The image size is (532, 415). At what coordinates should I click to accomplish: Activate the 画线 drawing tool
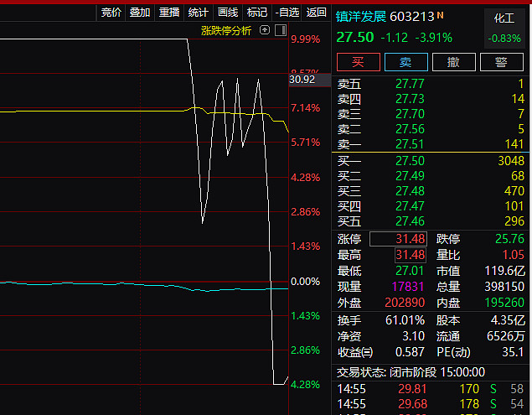tap(228, 13)
